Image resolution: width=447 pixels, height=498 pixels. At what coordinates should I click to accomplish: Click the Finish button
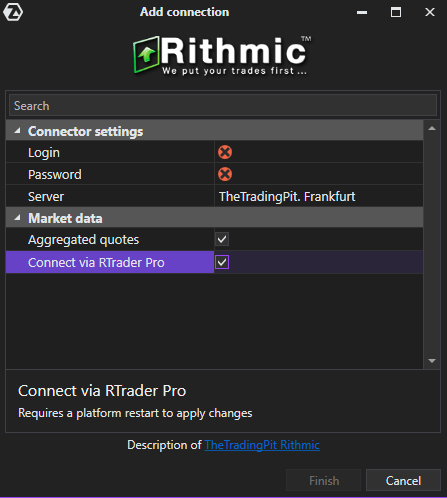coord(324,480)
